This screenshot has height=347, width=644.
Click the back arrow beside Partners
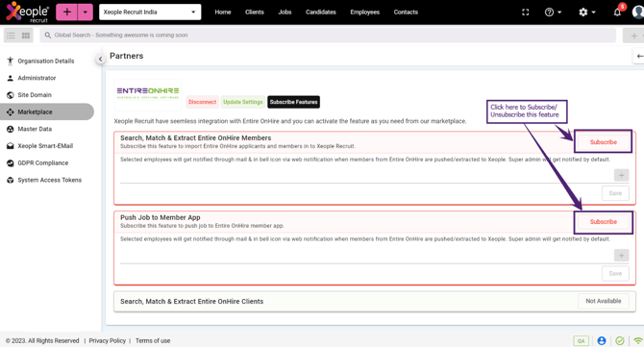(x=639, y=56)
